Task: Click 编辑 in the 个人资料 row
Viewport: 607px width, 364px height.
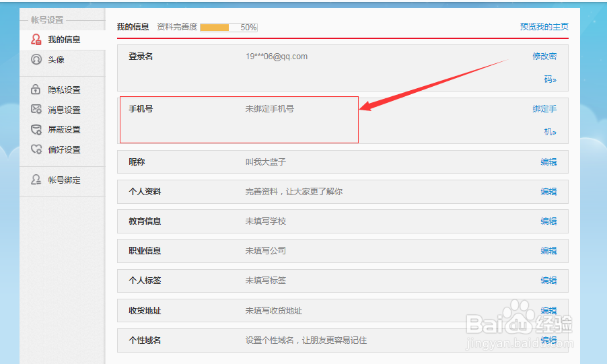Action: click(x=548, y=191)
